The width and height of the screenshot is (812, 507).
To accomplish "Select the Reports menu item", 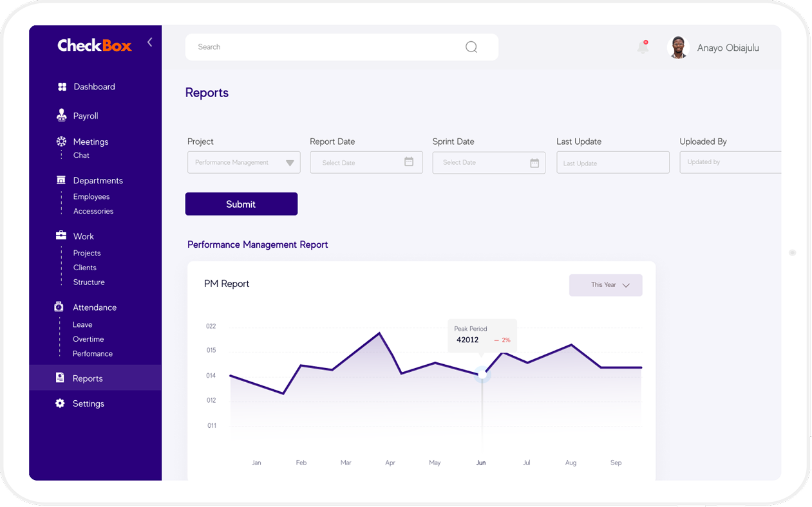I will pos(88,378).
